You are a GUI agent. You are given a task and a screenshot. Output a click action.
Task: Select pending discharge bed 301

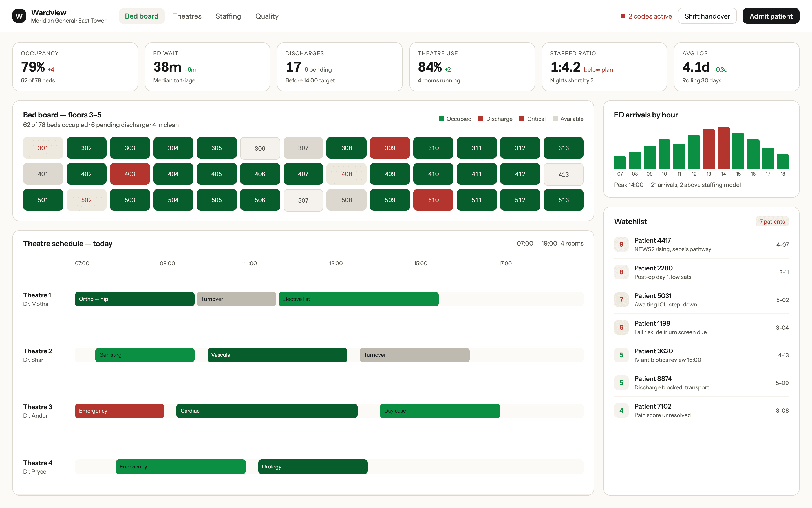pos(43,148)
